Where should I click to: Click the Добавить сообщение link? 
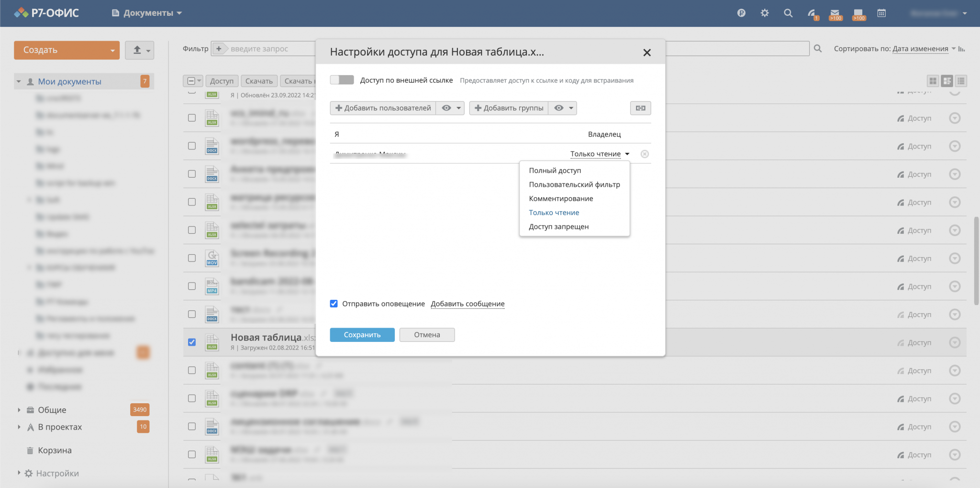[468, 304]
